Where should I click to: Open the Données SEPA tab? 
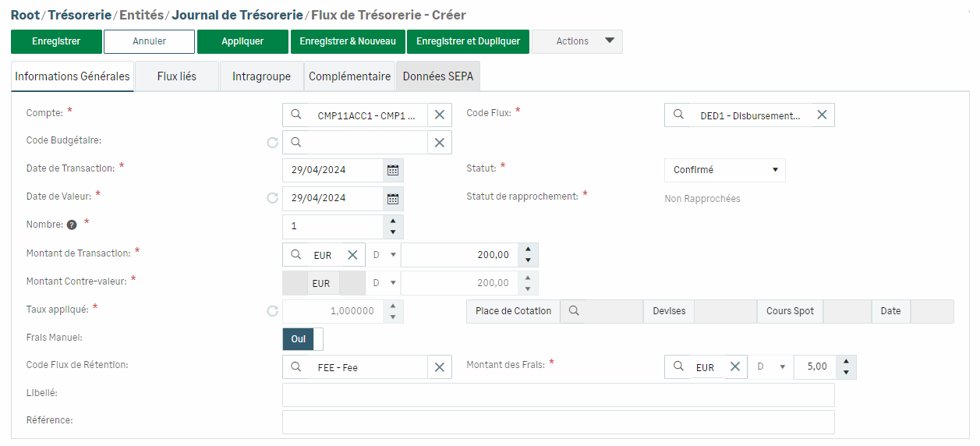click(x=437, y=76)
